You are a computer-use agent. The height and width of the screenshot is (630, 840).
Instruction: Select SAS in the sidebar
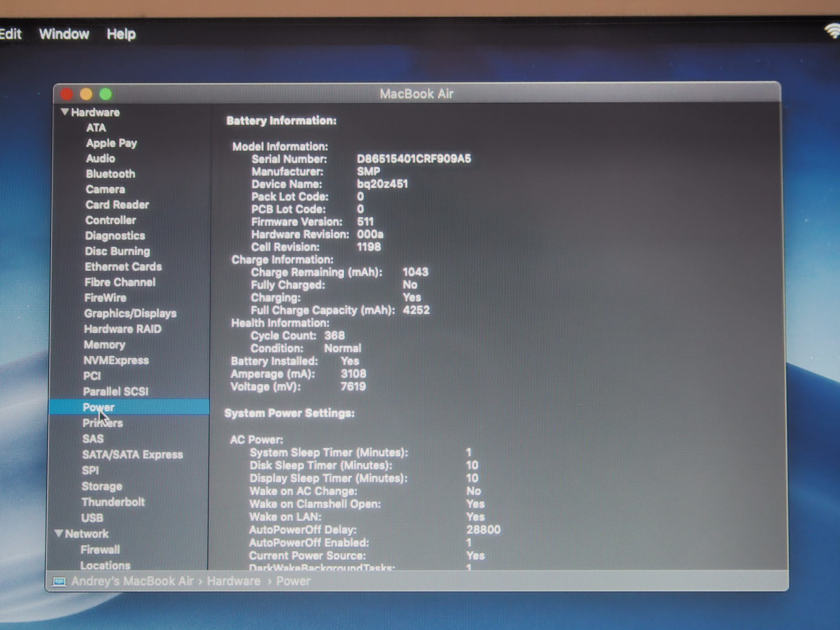[x=93, y=439]
